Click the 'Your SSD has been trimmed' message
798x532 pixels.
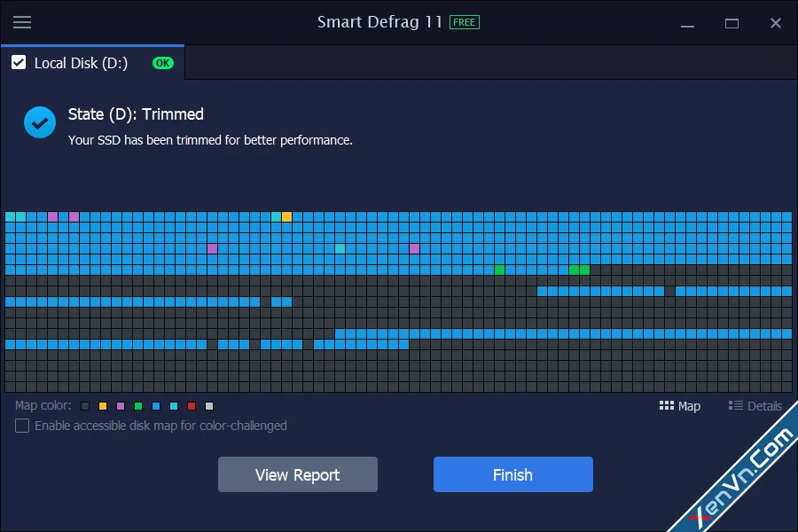(x=210, y=140)
